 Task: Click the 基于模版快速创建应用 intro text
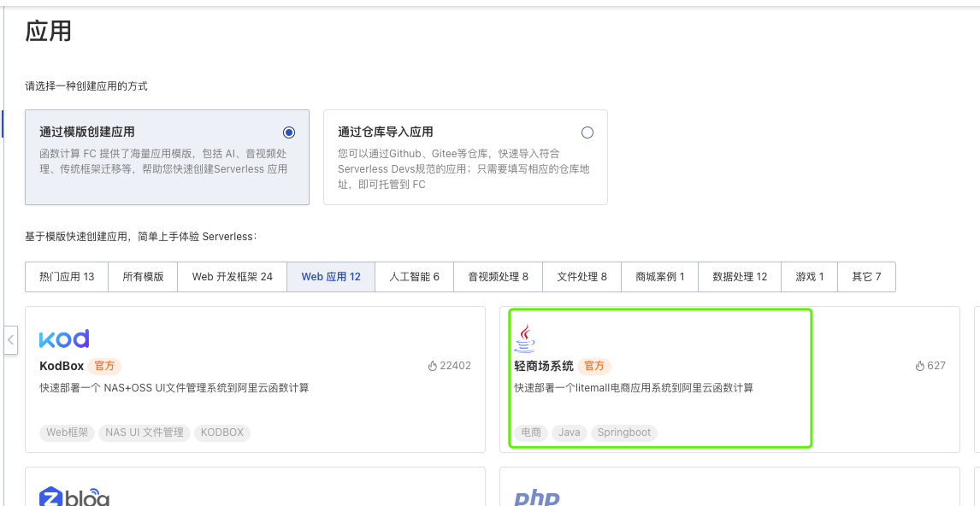coord(141,237)
